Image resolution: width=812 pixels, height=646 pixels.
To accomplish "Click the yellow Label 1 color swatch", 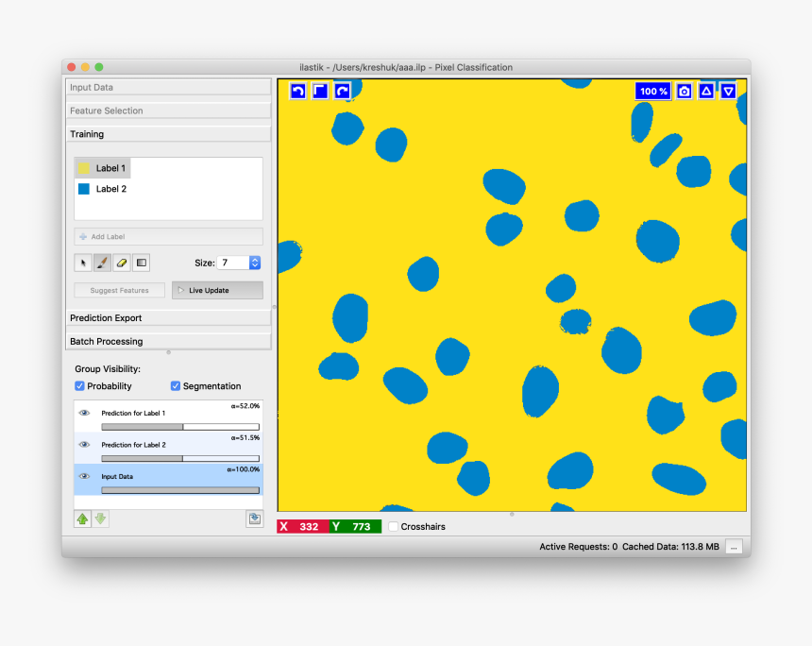I will click(84, 167).
